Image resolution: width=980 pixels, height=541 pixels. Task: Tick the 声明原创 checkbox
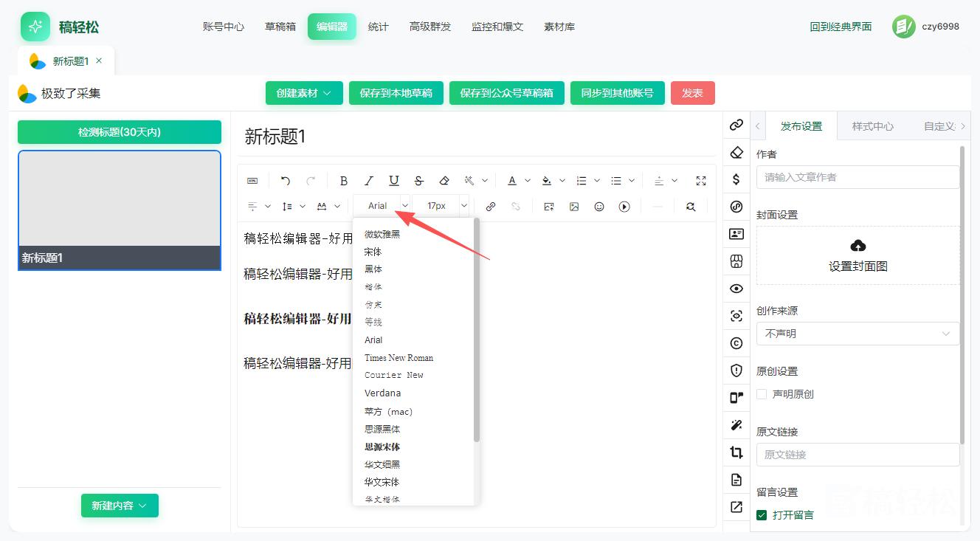pyautogui.click(x=762, y=394)
